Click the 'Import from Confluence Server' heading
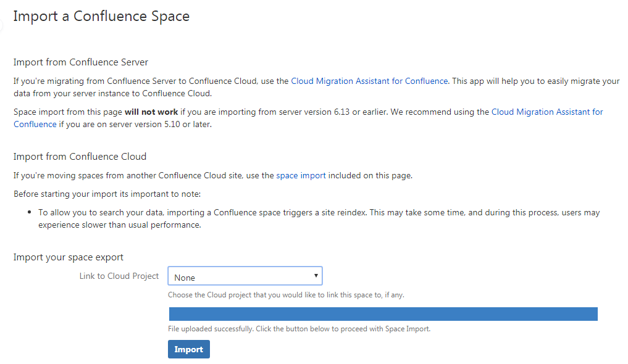This screenshot has width=628, height=364. pyautogui.click(x=81, y=62)
